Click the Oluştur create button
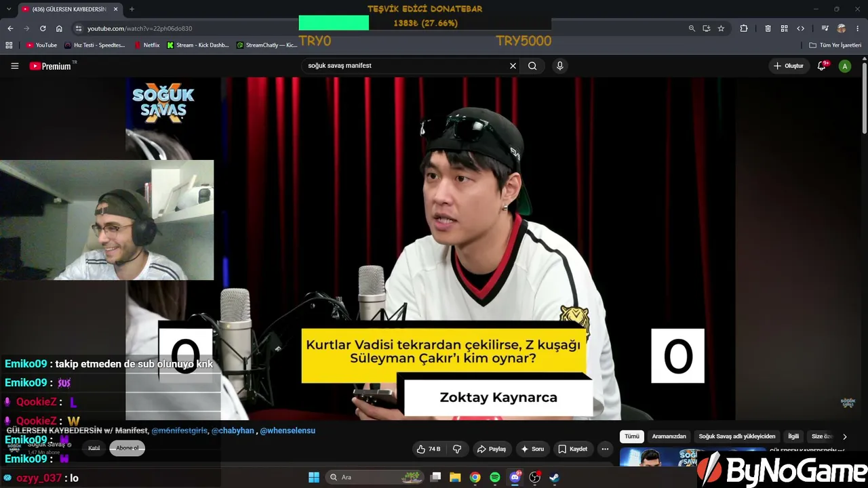Viewport: 868px width, 488px height. [789, 66]
